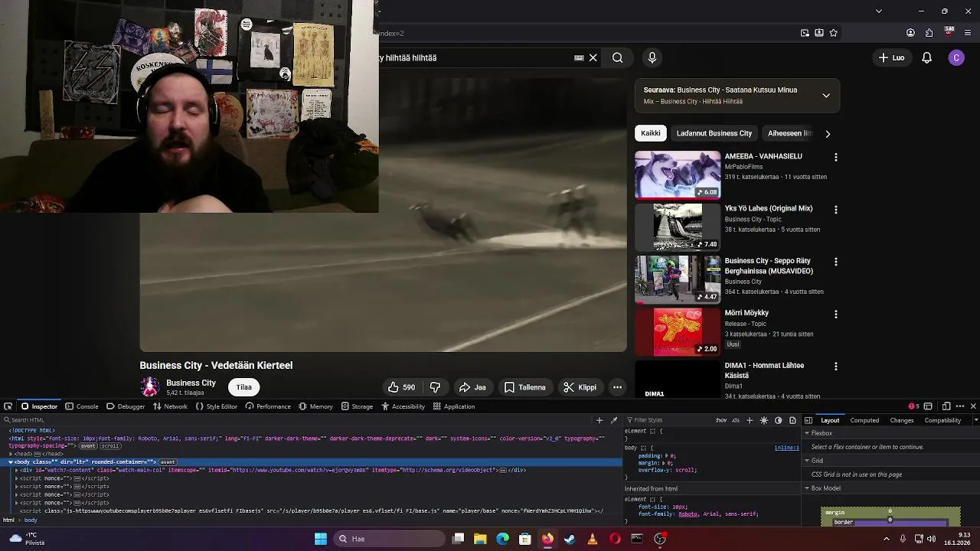Subscribe with the Tilaa button
Image resolution: width=980 pixels, height=551 pixels.
click(244, 387)
